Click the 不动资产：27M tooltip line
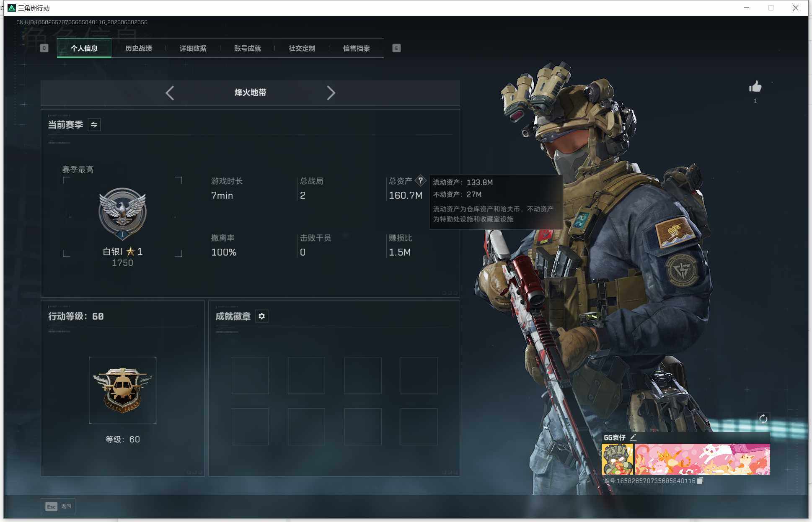The width and height of the screenshot is (812, 522). (x=457, y=195)
